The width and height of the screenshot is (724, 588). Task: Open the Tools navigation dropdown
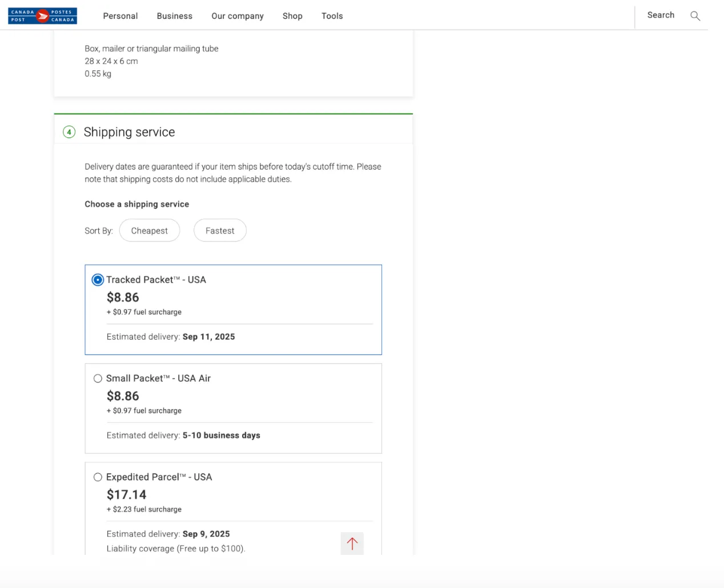click(332, 16)
